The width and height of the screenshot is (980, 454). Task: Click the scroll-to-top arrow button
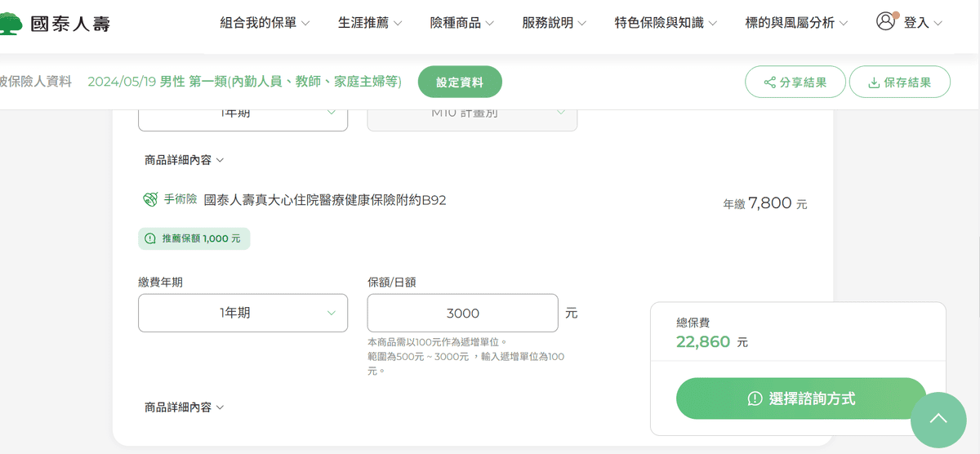[x=938, y=420]
